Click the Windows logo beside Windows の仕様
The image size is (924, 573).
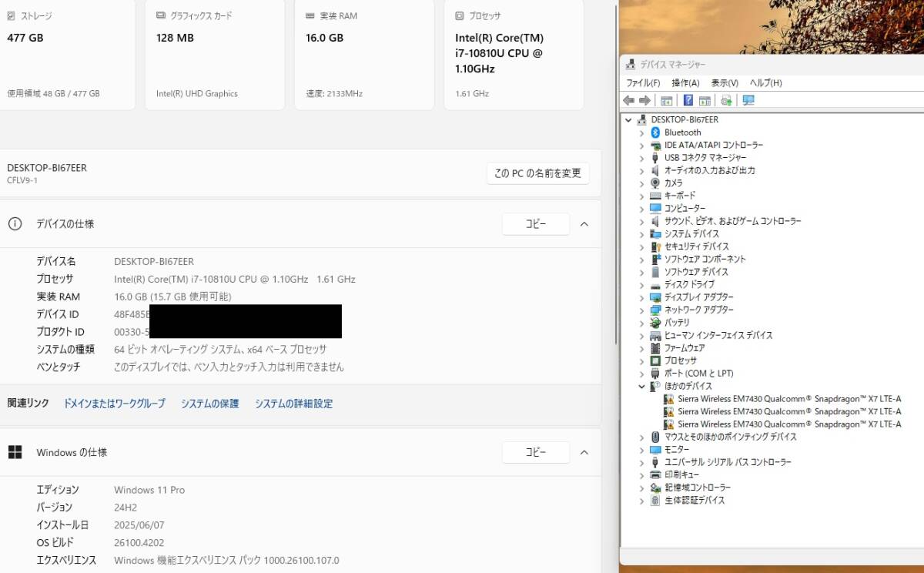pos(15,452)
